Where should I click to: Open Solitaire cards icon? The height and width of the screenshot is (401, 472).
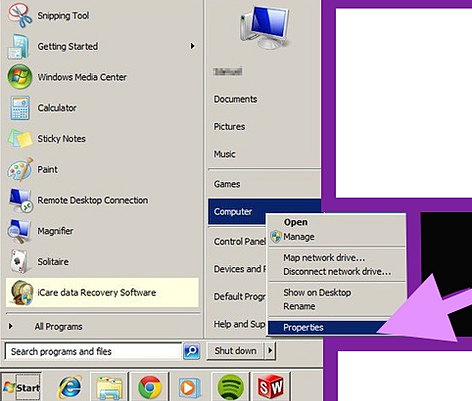[x=20, y=262]
